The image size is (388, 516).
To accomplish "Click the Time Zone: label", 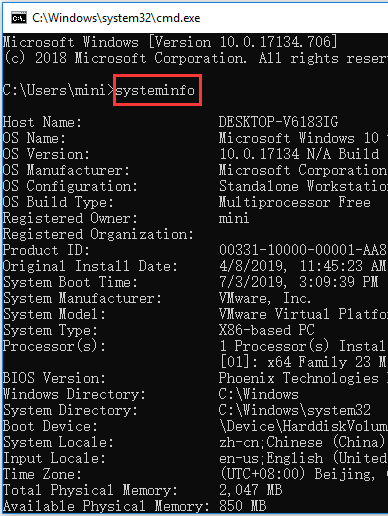I will (x=42, y=474).
